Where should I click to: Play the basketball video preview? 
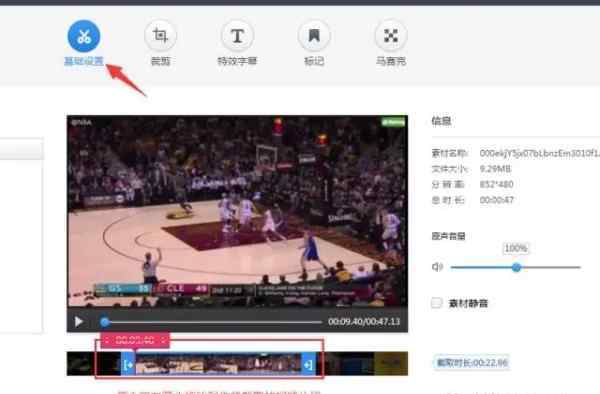tap(78, 322)
